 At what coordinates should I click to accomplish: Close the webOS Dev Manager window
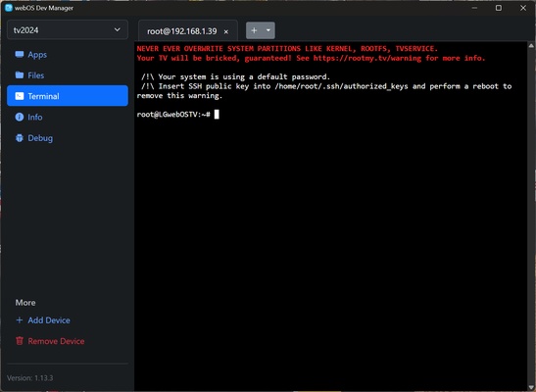[523, 8]
